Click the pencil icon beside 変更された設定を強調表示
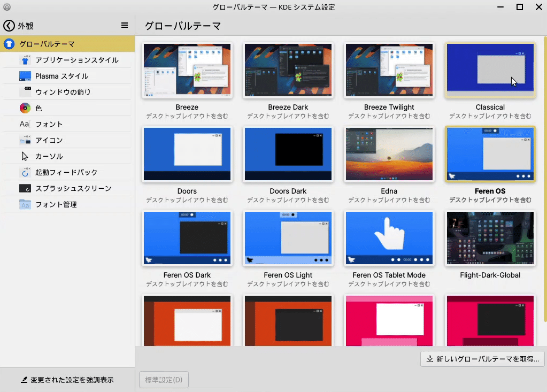This screenshot has width=547, height=392. [24, 380]
